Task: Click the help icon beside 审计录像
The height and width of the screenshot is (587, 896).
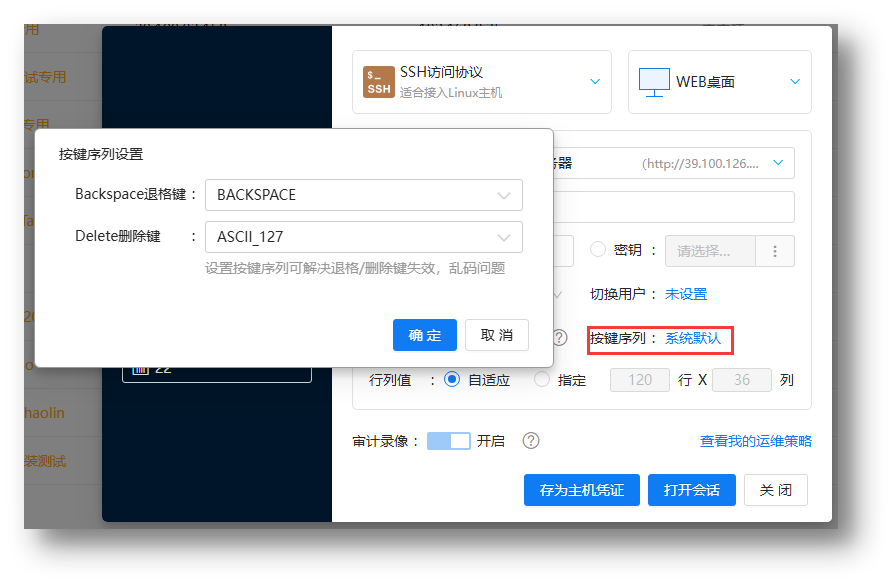Action: point(531,441)
